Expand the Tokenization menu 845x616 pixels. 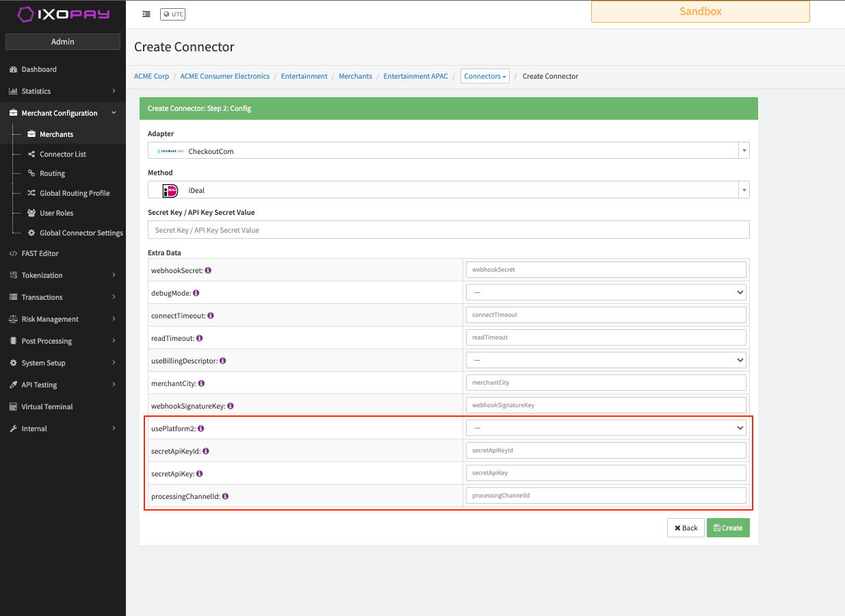(x=63, y=275)
